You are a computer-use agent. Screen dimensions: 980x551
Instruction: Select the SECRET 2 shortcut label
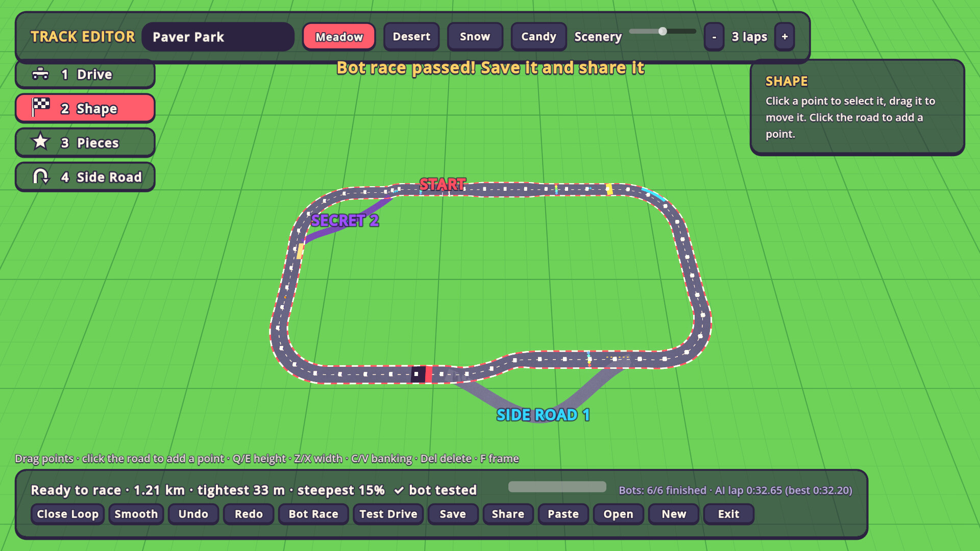tap(345, 220)
